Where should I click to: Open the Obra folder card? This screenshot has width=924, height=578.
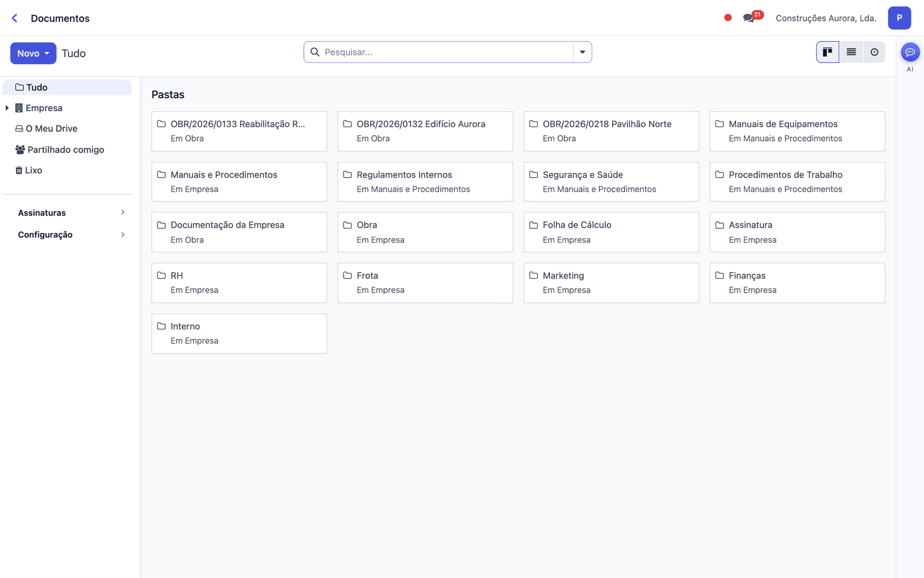coord(425,232)
